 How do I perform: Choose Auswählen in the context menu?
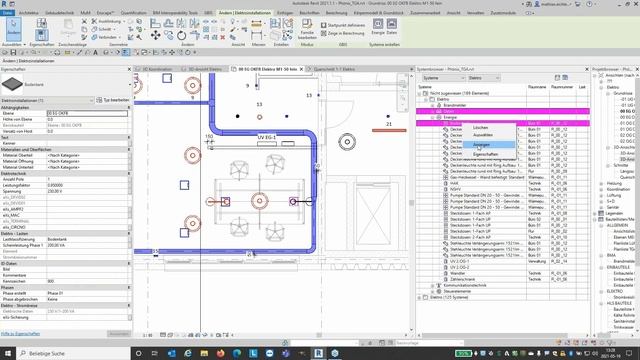pos(483,135)
